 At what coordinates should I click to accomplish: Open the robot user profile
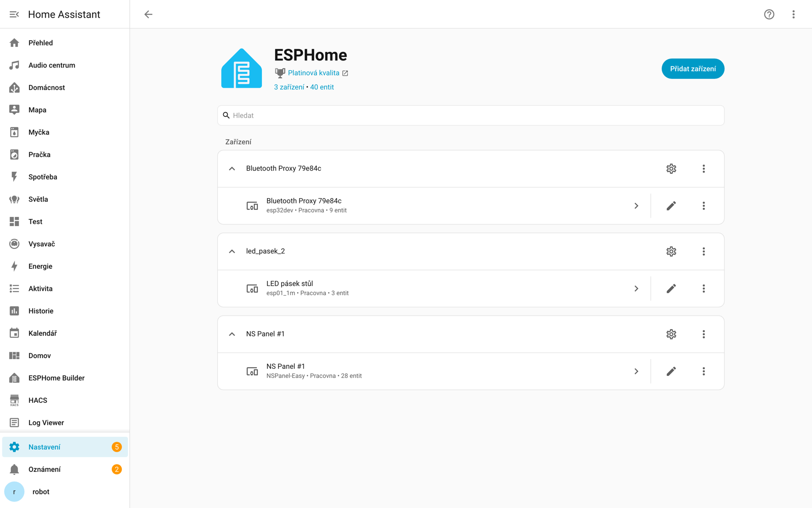click(65, 492)
